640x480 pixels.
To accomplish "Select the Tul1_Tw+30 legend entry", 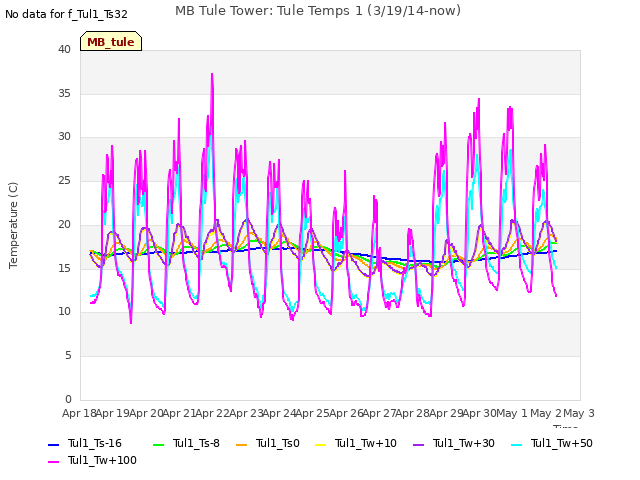I will [454, 443].
